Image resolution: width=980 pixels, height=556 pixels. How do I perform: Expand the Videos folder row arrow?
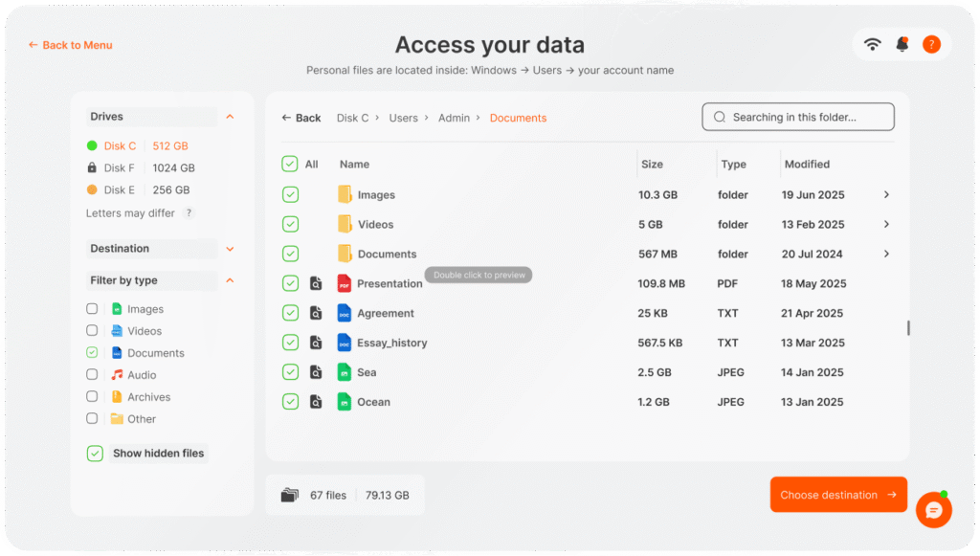coord(886,224)
